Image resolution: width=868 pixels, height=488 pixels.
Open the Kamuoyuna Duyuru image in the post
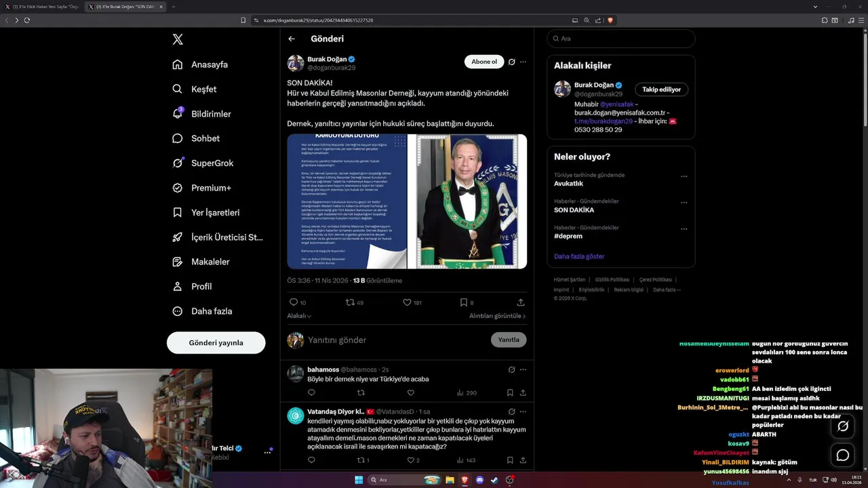pos(347,201)
